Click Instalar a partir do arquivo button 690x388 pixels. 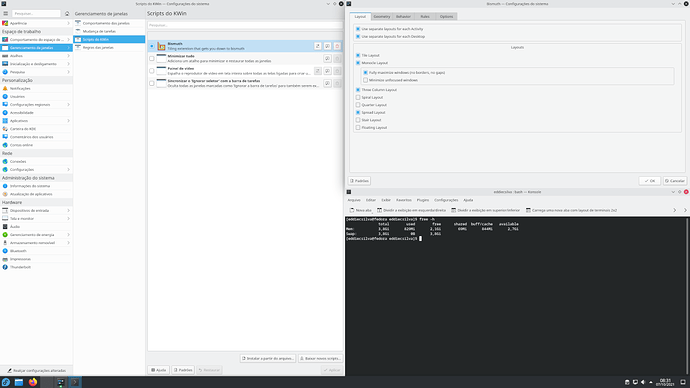[268, 359]
